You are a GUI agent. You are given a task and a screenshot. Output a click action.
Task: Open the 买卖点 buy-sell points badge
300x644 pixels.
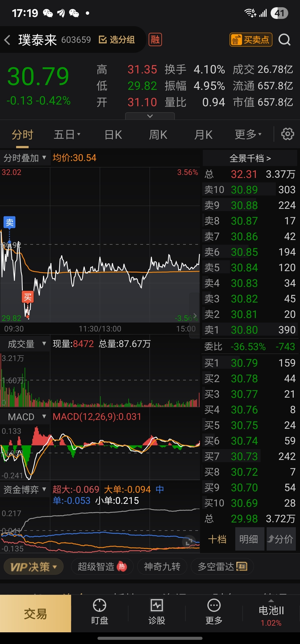(251, 40)
